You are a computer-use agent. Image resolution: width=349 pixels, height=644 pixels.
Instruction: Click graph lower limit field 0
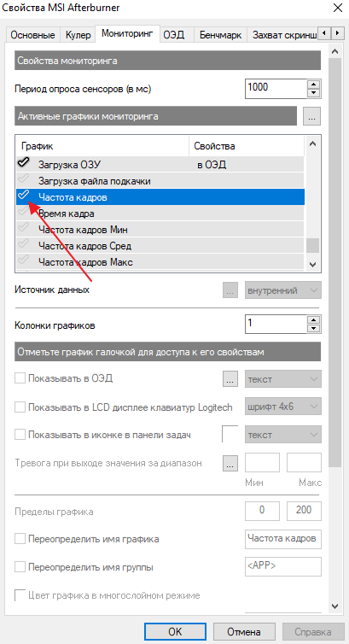coord(262,511)
